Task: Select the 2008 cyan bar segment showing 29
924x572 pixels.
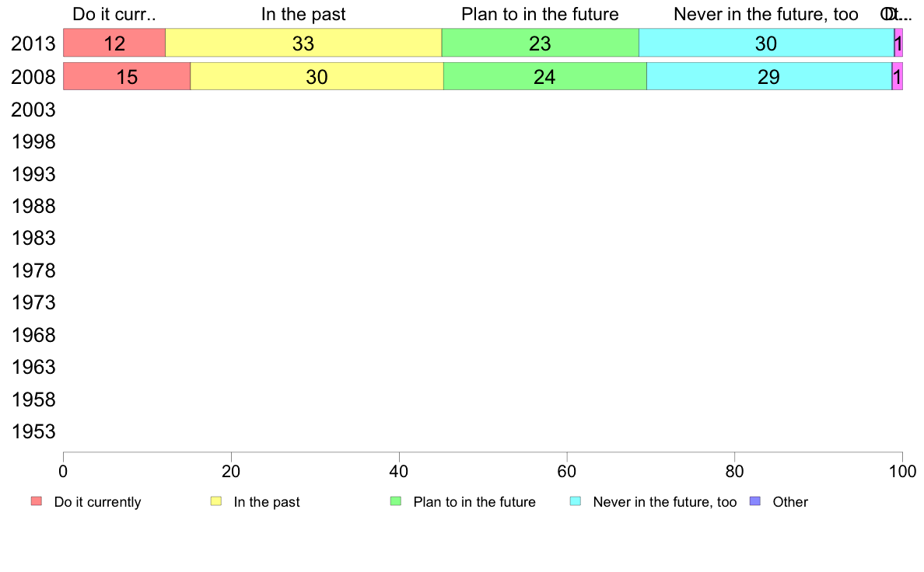Action: [x=769, y=76]
